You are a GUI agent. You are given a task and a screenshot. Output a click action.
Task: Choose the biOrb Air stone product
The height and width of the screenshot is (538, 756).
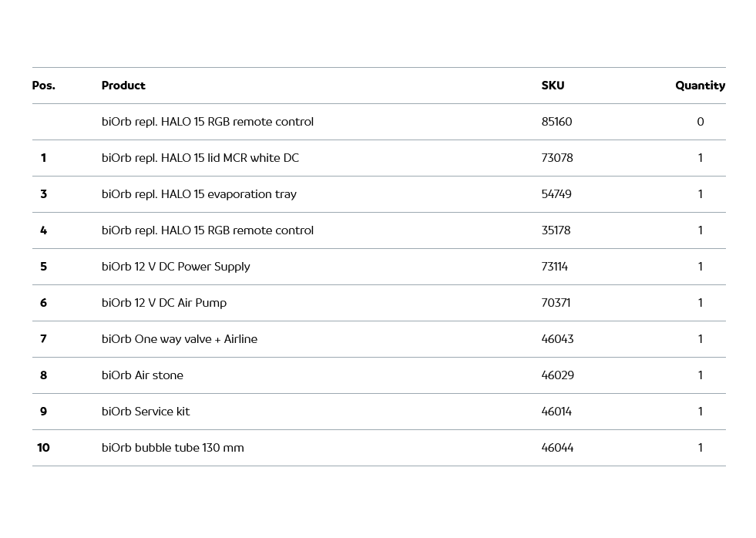point(143,375)
